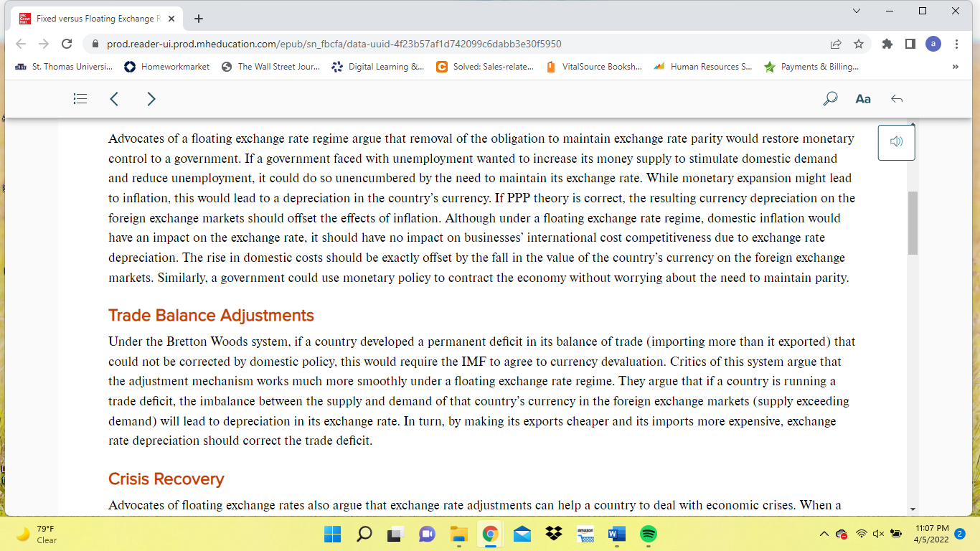Open Task View in taskbar

[395, 534]
